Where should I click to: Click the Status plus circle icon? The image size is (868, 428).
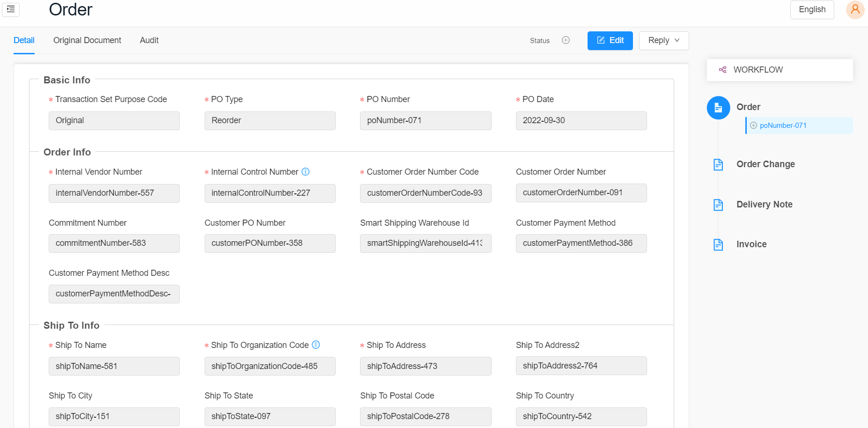pos(566,40)
